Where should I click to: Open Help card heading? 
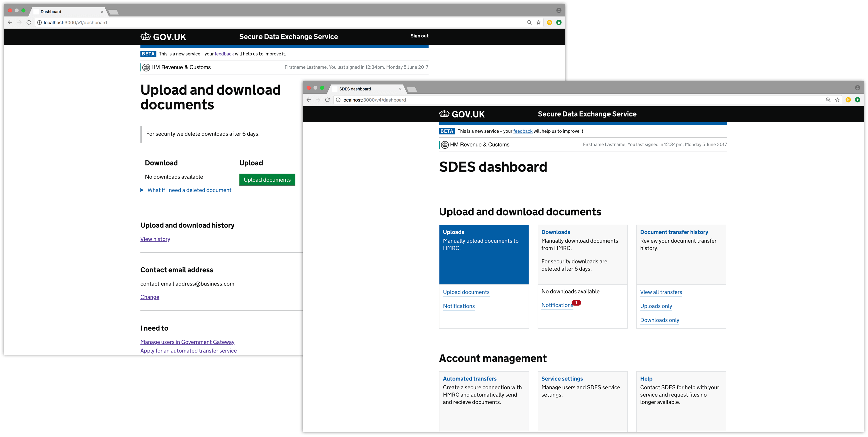[646, 379]
